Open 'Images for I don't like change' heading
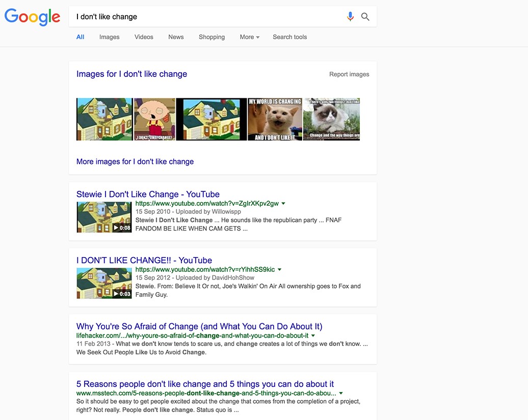Screen dimensions: 528x420 [131, 74]
